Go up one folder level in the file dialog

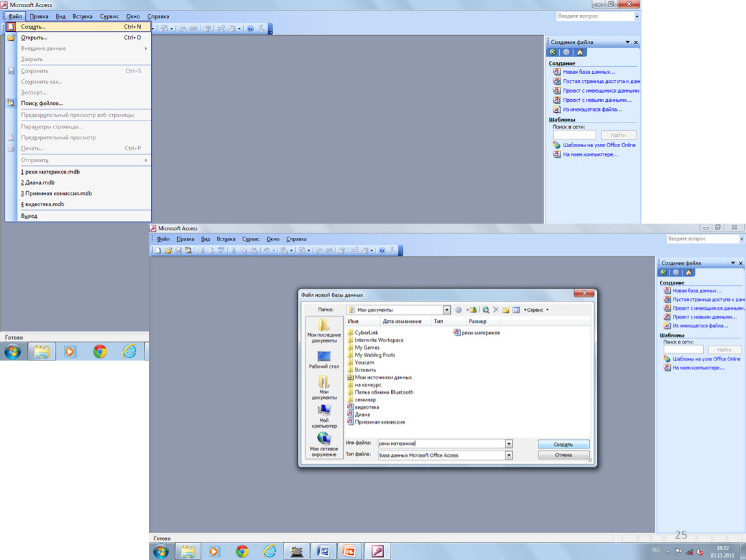473,310
